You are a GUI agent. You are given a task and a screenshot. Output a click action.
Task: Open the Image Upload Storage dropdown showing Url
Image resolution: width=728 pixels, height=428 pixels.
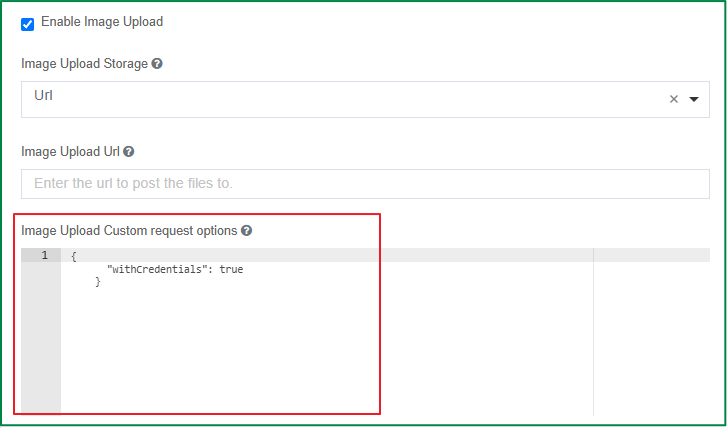point(365,99)
